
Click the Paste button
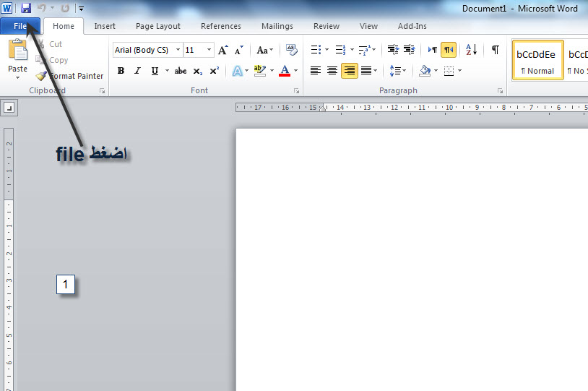point(17,58)
